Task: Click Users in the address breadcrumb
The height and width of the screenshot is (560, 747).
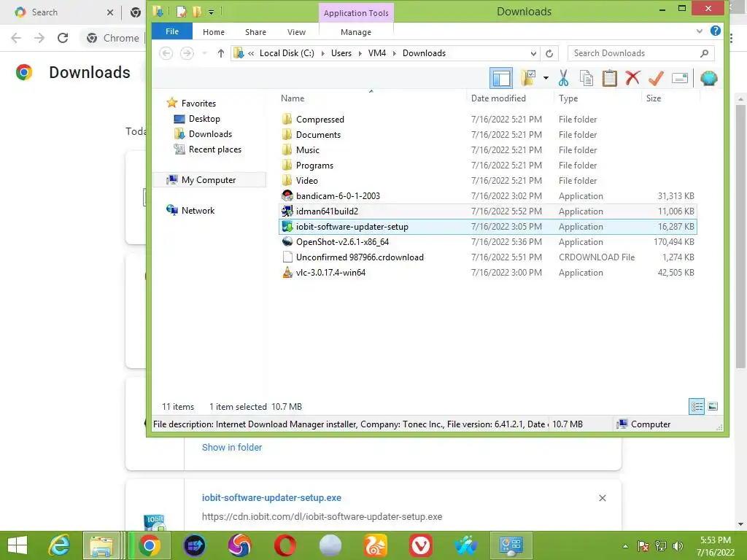Action: tap(341, 53)
